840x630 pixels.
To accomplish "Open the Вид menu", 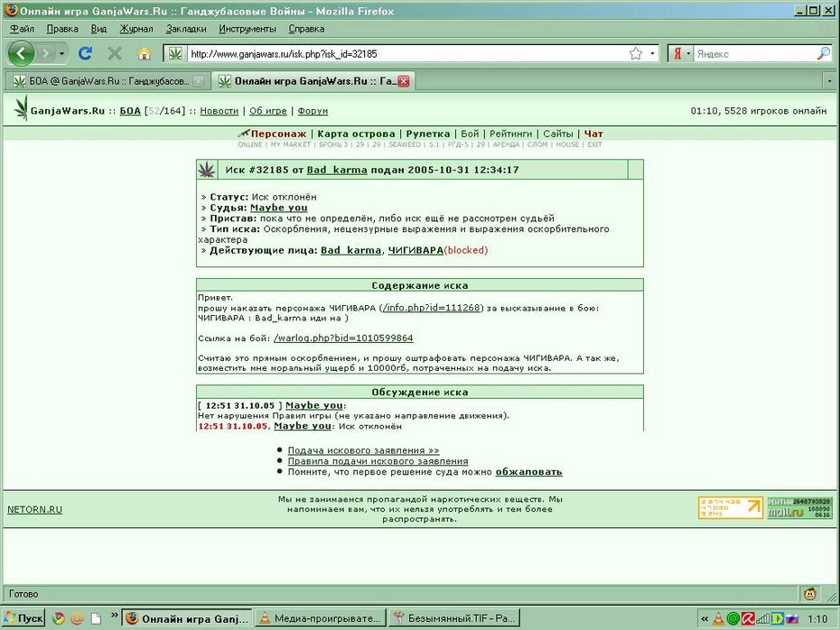I will click(x=98, y=29).
